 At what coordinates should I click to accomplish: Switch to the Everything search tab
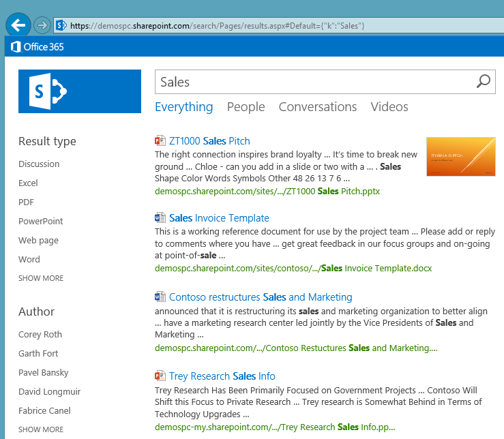pos(184,107)
